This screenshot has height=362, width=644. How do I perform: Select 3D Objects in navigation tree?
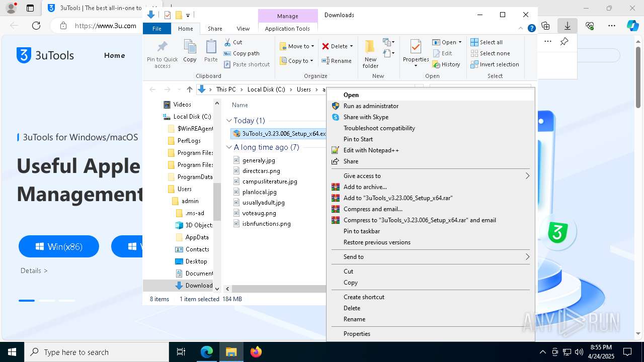point(199,225)
